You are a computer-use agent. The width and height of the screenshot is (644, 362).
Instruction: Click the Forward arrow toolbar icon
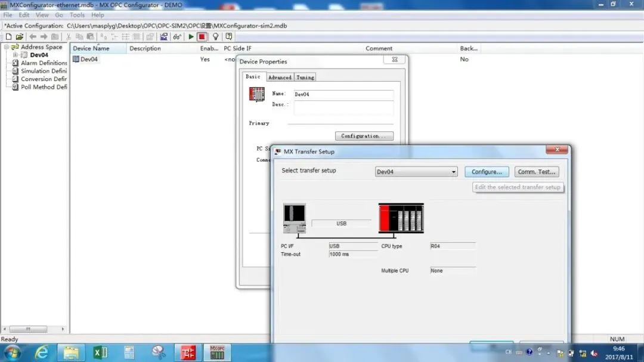44,36
